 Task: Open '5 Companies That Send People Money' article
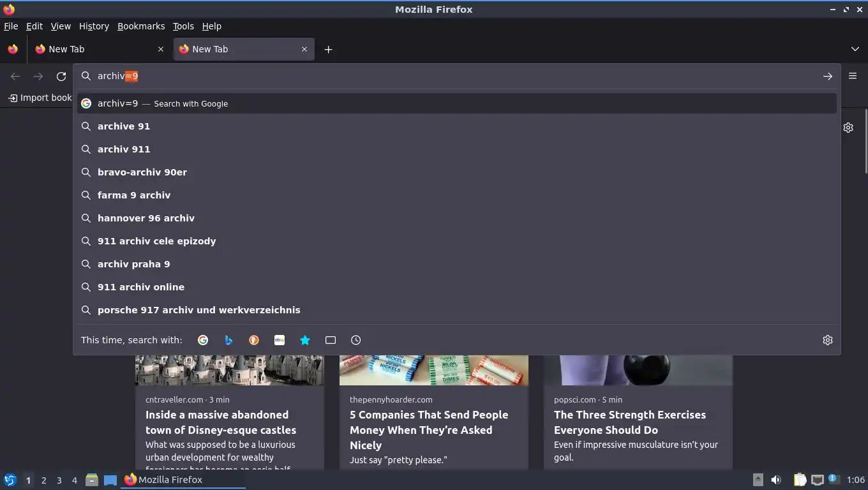pyautogui.click(x=429, y=430)
